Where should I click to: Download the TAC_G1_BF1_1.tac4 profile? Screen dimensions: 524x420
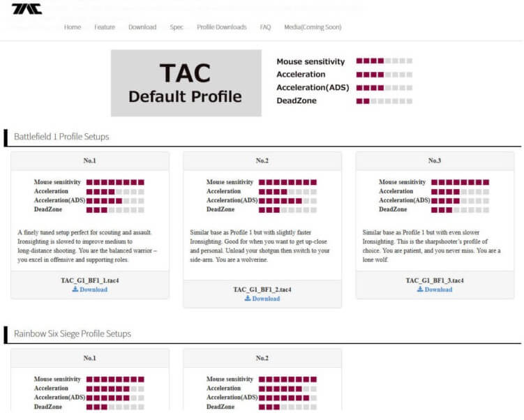90,290
